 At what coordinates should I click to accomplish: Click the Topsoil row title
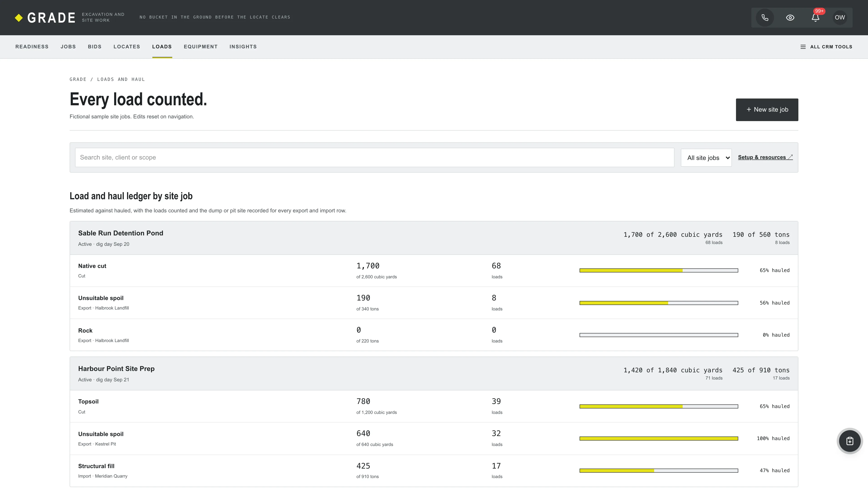(x=88, y=401)
